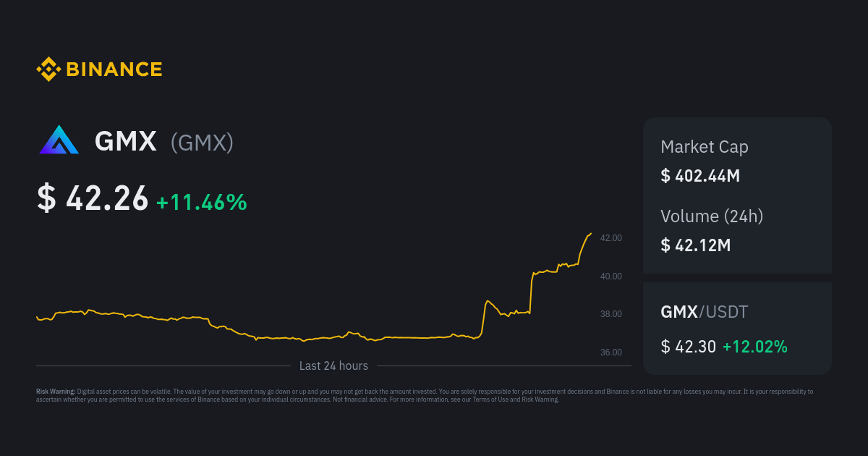Click the 42.00 chart axis label

[x=611, y=238]
